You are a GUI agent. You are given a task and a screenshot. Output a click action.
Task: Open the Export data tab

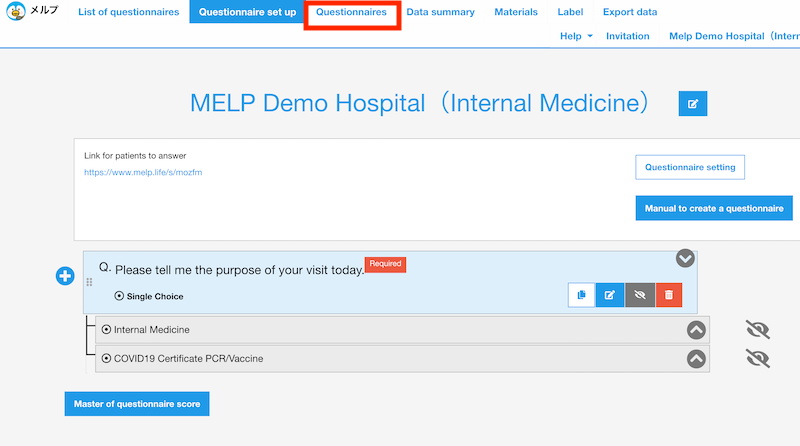click(x=630, y=12)
